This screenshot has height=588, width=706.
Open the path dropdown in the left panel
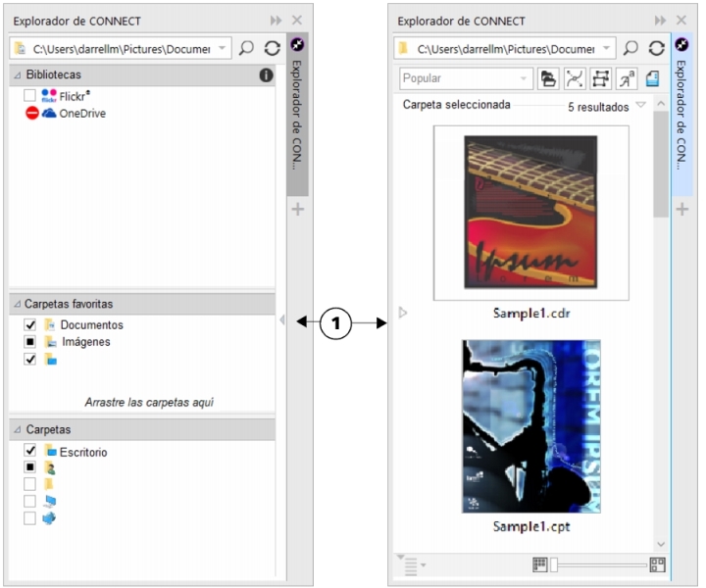224,48
